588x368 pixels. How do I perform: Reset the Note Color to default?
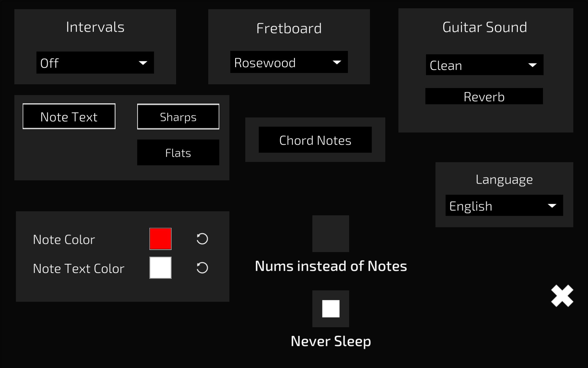pyautogui.click(x=202, y=239)
